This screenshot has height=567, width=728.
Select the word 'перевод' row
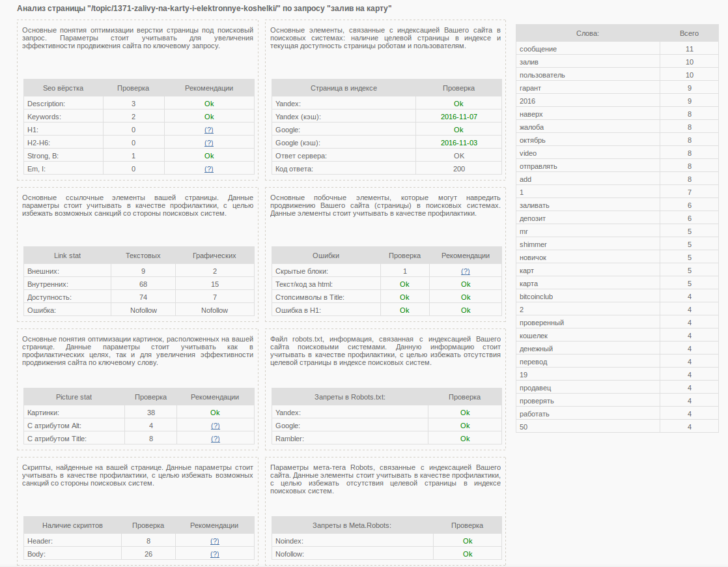tap(617, 361)
